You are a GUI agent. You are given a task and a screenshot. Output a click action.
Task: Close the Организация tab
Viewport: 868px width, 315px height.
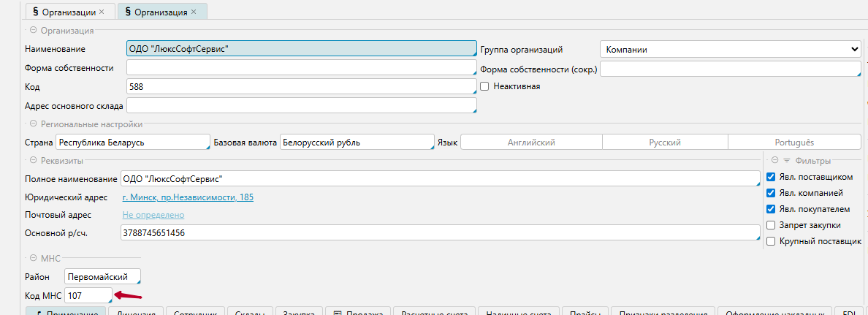point(193,12)
